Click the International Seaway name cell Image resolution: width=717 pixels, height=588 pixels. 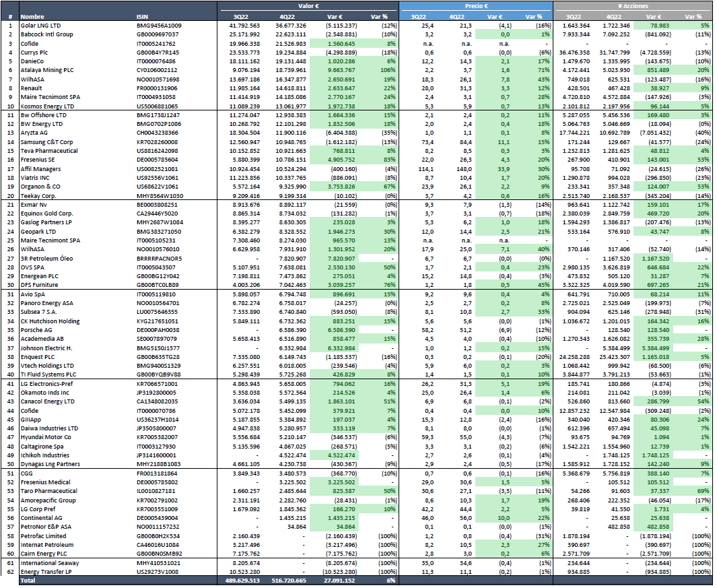click(x=49, y=562)
